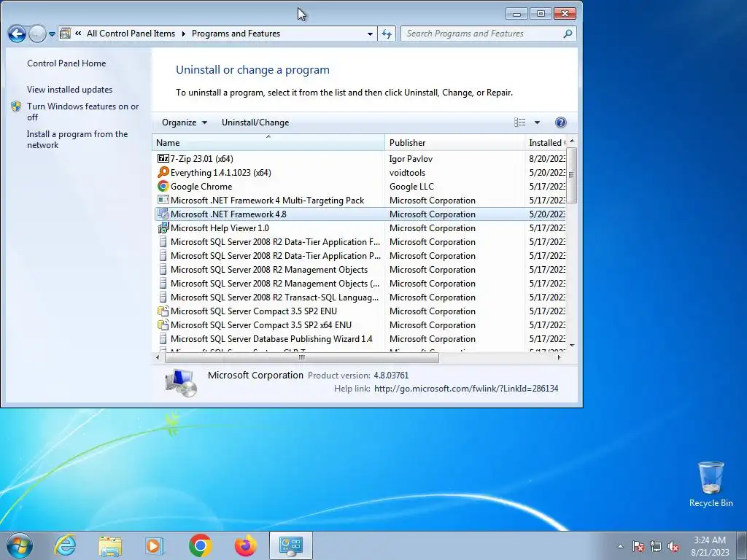Select SQL Server Compact 3.5 SP2 ENU icon
The width and height of the screenshot is (747, 560).
(163, 311)
